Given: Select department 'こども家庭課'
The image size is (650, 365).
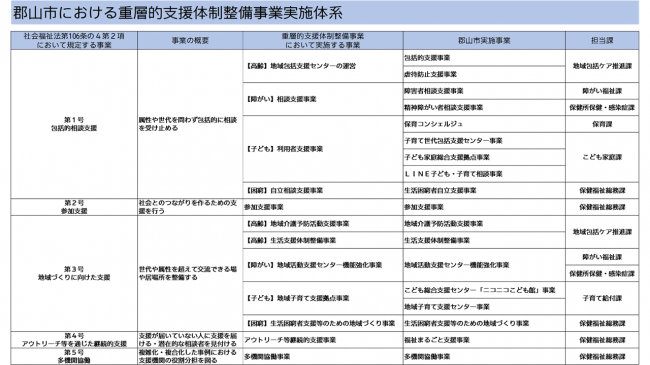Looking at the screenshot, I should coord(602,157).
